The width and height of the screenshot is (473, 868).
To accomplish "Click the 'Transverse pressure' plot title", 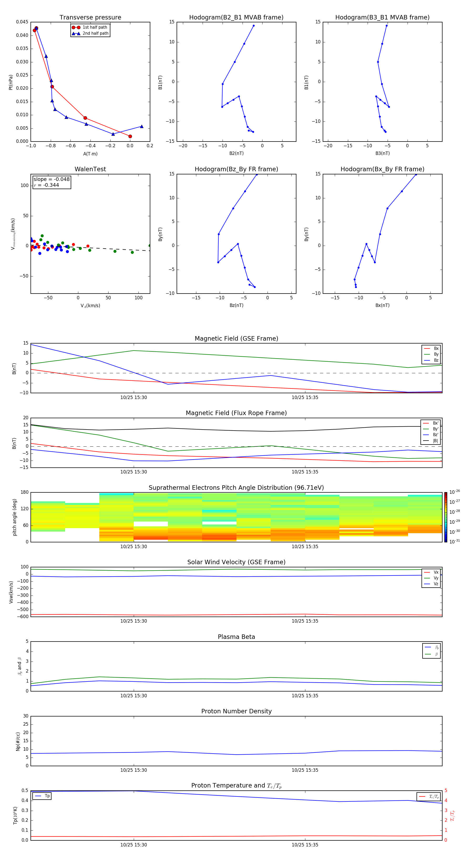I will (90, 18).
